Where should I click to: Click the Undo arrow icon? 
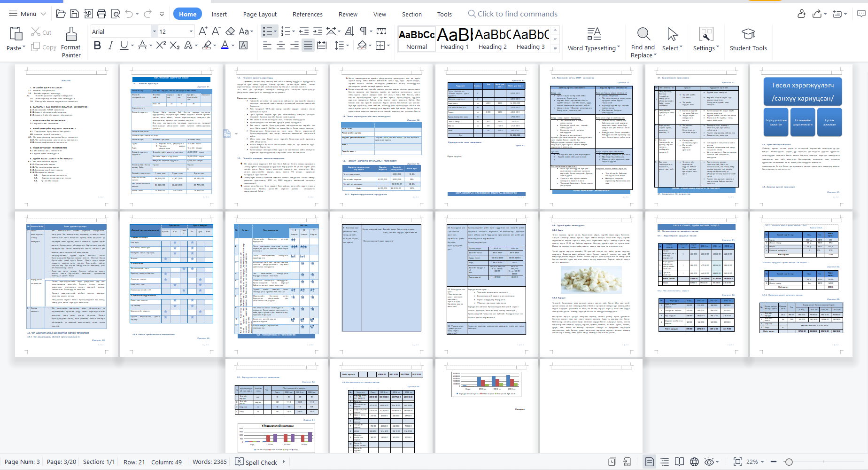[129, 14]
